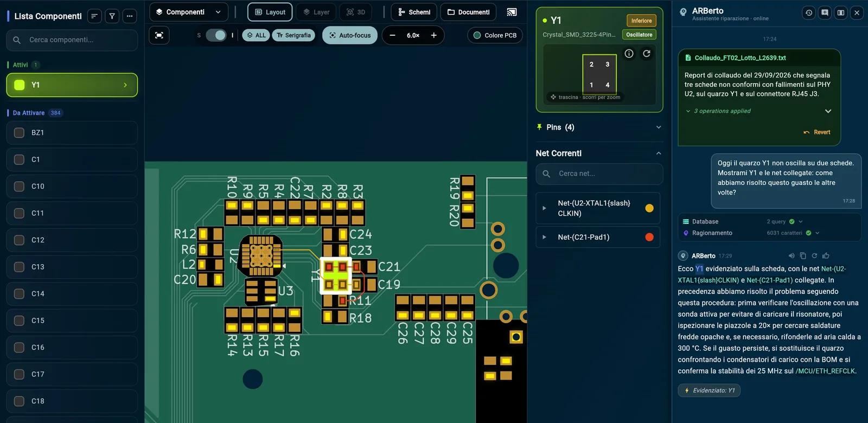Deactivate the active Y1 component checkbox
This screenshot has height=423, width=868.
[20, 85]
